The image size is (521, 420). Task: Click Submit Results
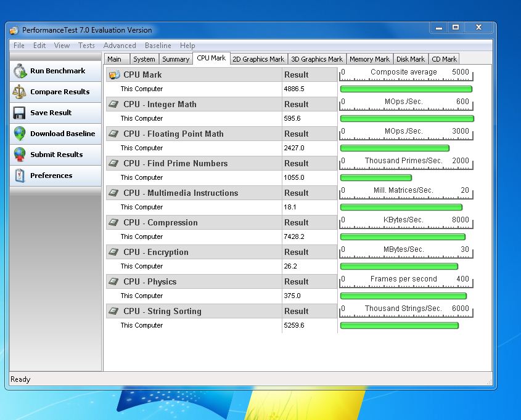point(55,155)
